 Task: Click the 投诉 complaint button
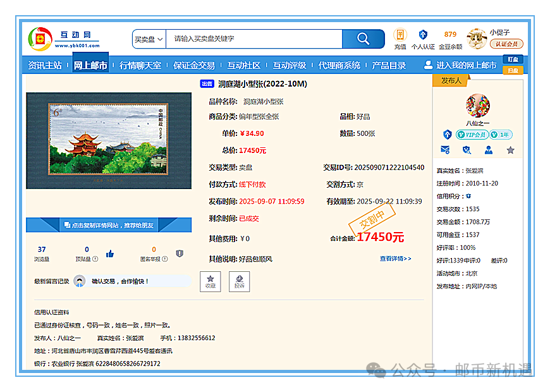click(239, 281)
